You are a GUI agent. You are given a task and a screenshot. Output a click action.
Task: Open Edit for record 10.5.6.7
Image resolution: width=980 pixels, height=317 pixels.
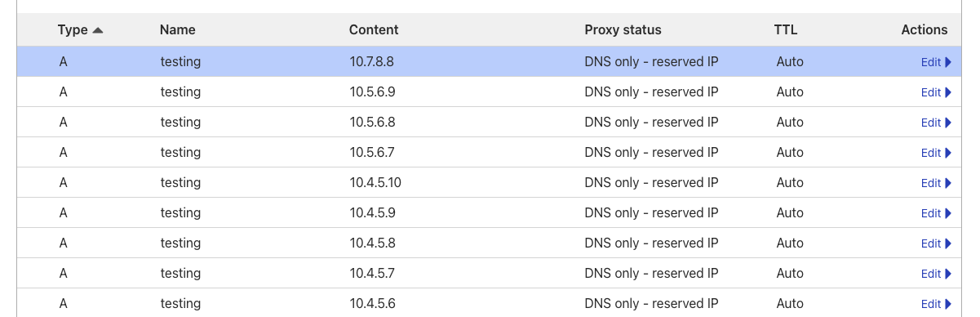tap(936, 153)
